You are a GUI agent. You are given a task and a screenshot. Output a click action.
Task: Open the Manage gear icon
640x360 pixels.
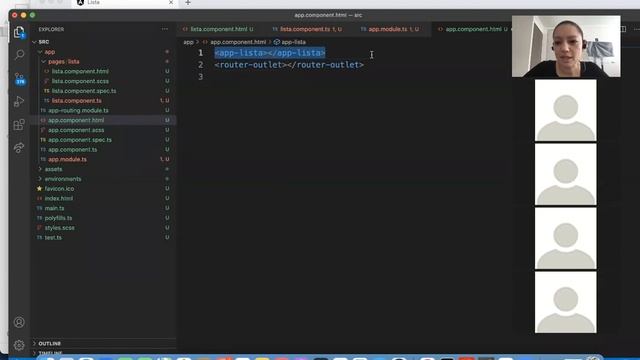[19, 345]
